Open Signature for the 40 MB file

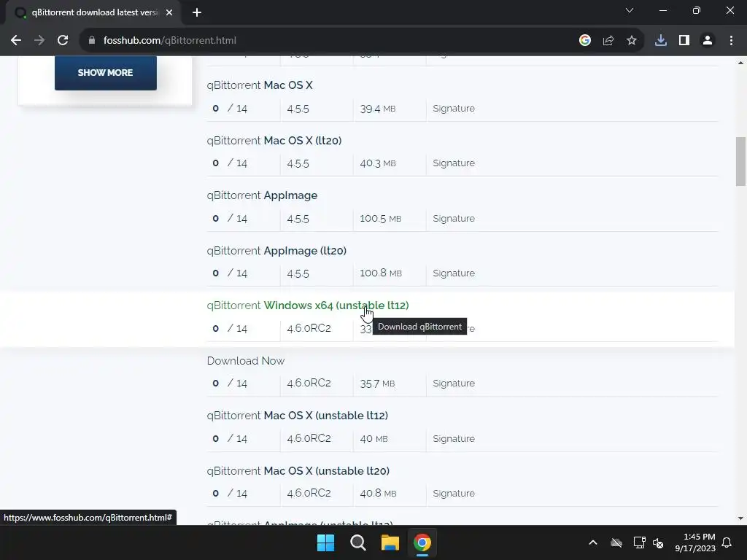click(x=454, y=438)
